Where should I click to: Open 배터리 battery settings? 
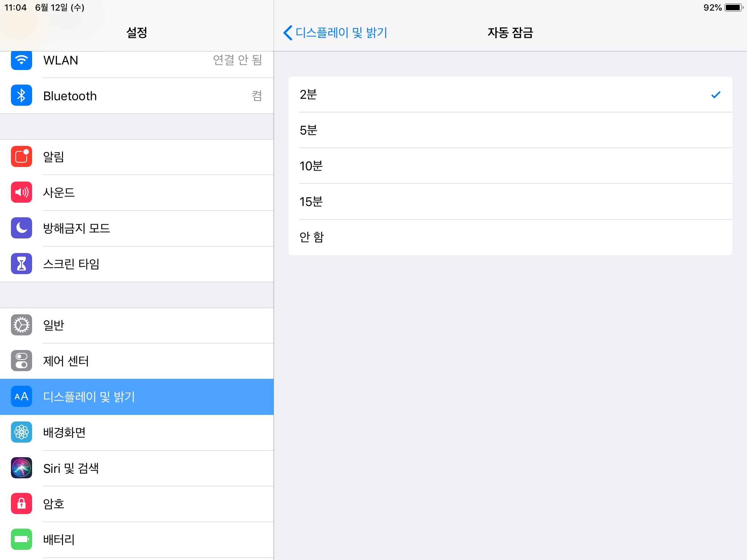pos(137,540)
